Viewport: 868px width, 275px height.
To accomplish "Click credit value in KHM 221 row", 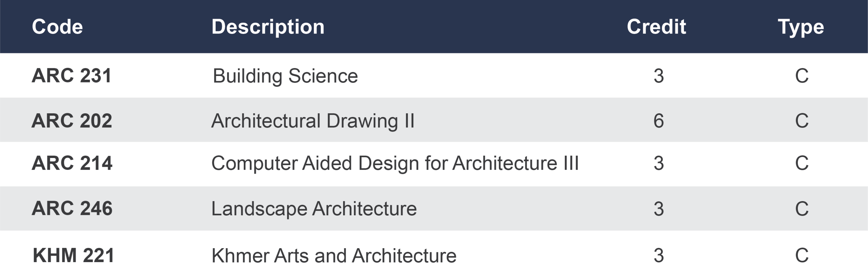I will point(658,256).
